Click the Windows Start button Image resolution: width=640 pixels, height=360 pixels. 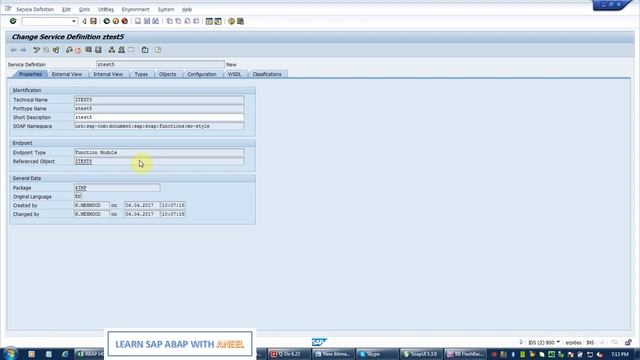click(10, 353)
